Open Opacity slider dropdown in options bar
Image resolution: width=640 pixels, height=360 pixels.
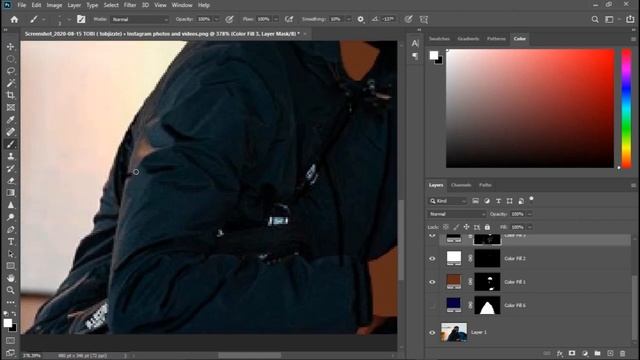tap(217, 19)
